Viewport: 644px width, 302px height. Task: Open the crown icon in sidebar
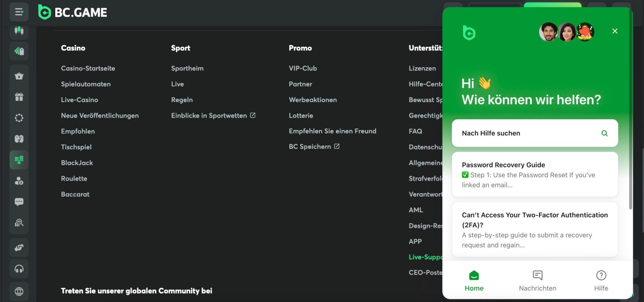[19, 76]
